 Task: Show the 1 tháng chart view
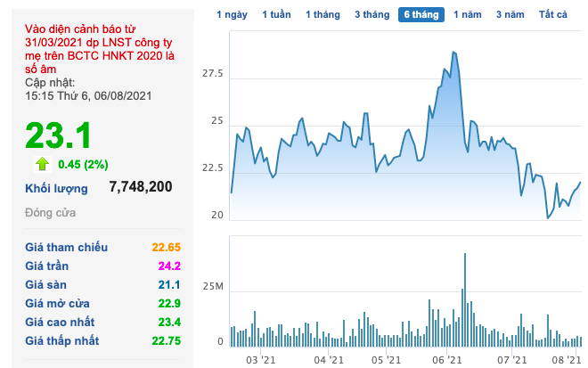(323, 15)
